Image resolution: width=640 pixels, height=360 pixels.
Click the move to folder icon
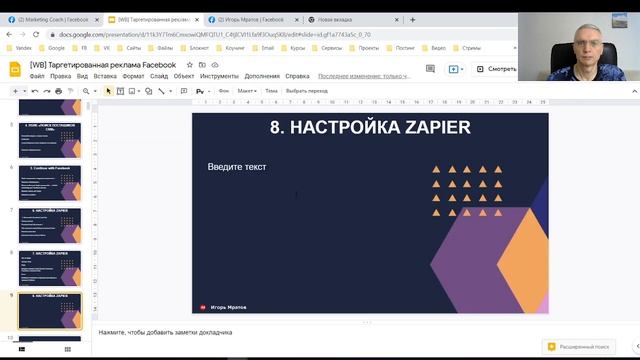coord(202,65)
